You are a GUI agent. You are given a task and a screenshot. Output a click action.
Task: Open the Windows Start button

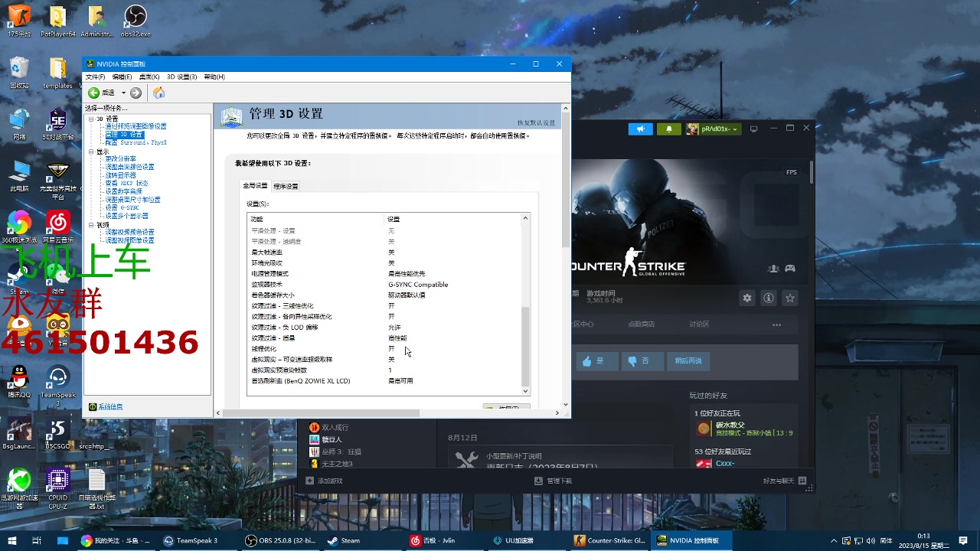(11, 540)
